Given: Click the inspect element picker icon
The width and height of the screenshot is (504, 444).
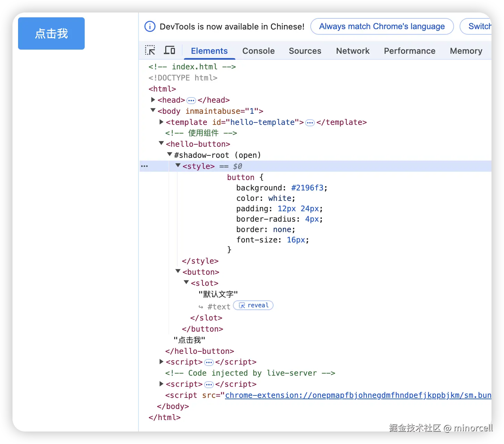Looking at the screenshot, I should 150,51.
